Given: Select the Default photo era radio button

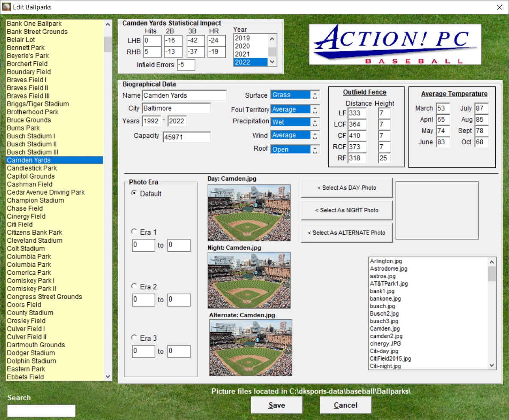Looking at the screenshot, I should pos(135,194).
